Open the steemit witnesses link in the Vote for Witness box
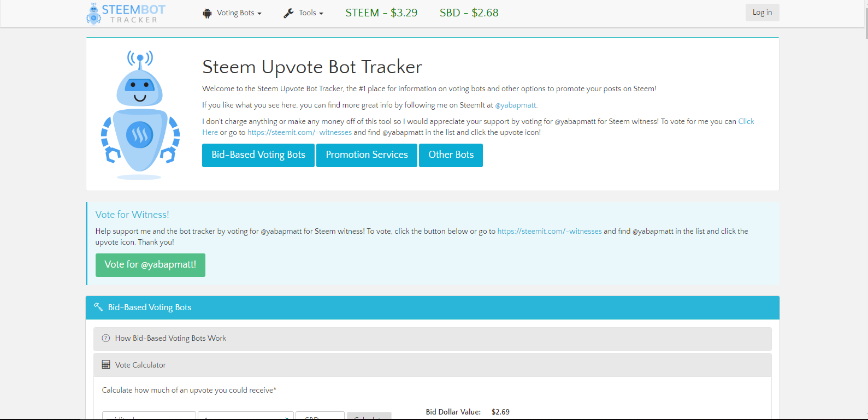 (550, 231)
